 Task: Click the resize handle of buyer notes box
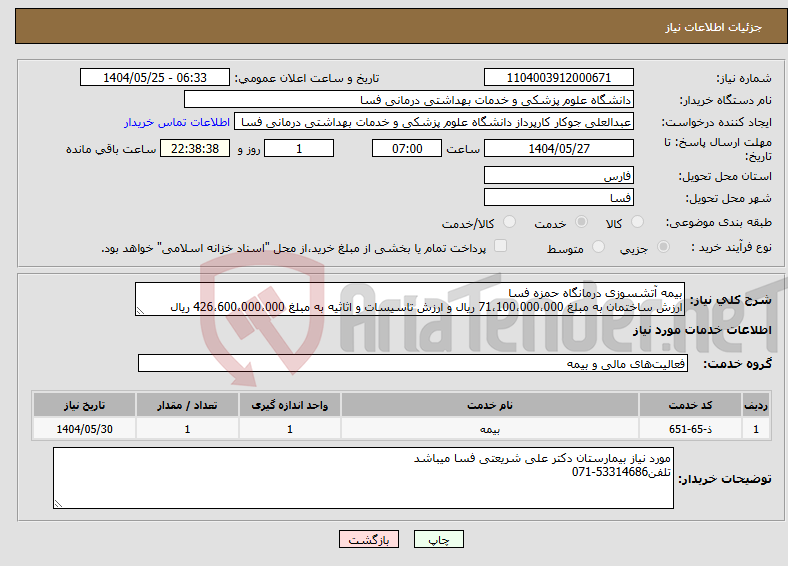pyautogui.click(x=58, y=504)
